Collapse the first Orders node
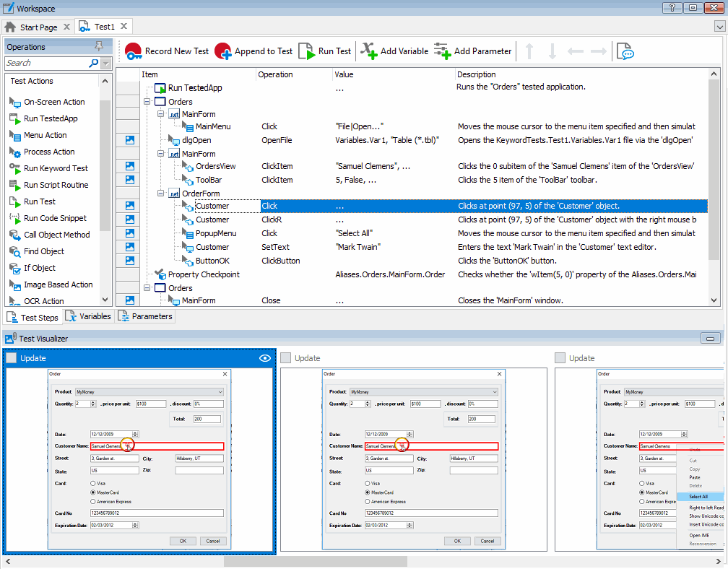Screen dimensions: 728x569 tap(147, 102)
